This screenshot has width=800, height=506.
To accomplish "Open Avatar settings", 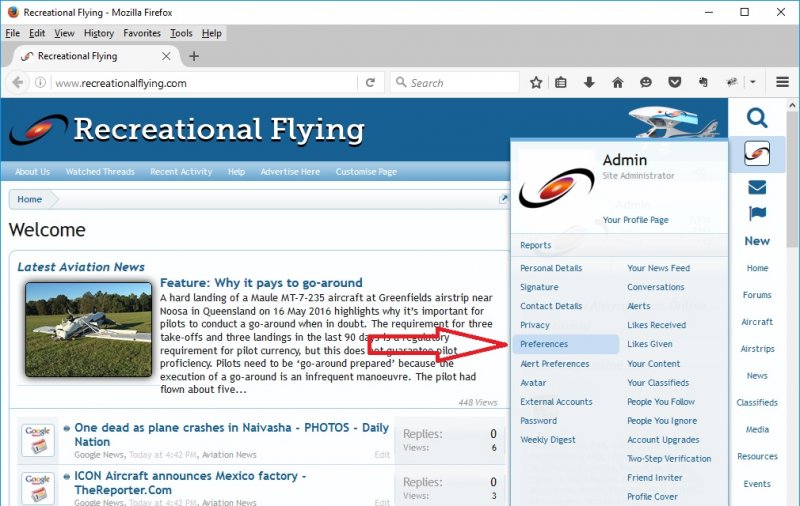I will pyautogui.click(x=533, y=383).
